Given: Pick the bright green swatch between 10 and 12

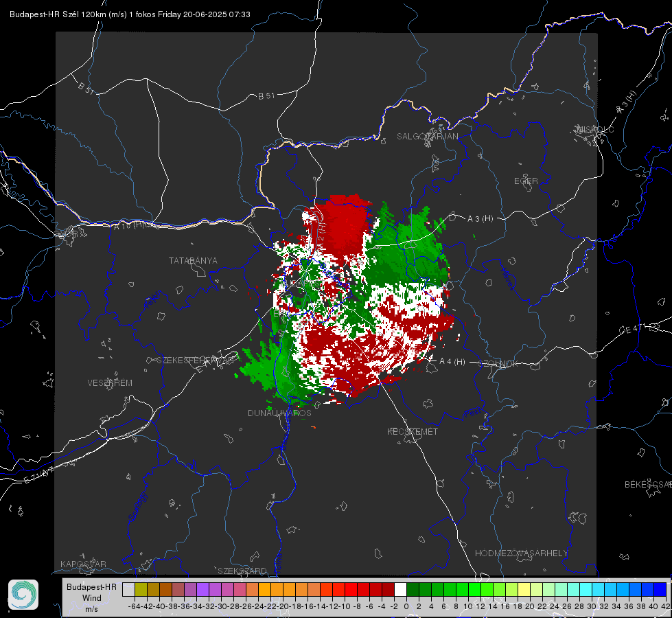Looking at the screenshot, I should coord(474,589).
